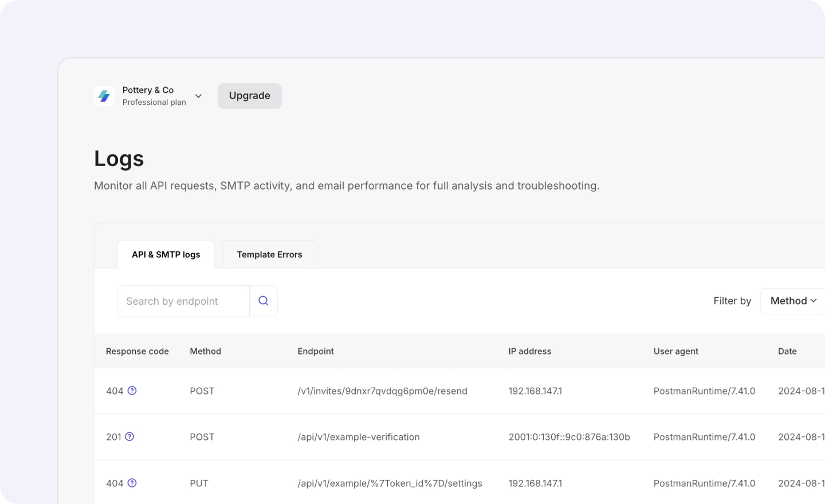The height and width of the screenshot is (504, 825).
Task: Click help icon beside first 404 code
Action: click(x=132, y=391)
